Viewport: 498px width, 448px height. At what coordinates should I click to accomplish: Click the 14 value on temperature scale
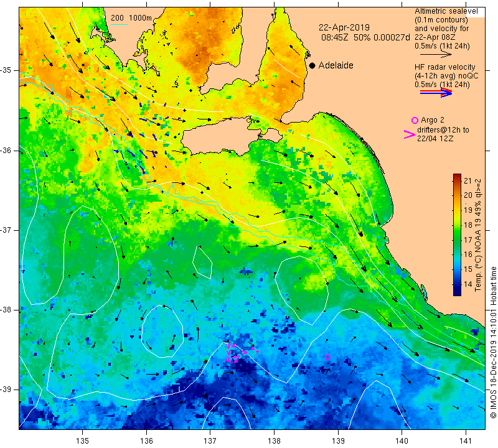coord(468,284)
